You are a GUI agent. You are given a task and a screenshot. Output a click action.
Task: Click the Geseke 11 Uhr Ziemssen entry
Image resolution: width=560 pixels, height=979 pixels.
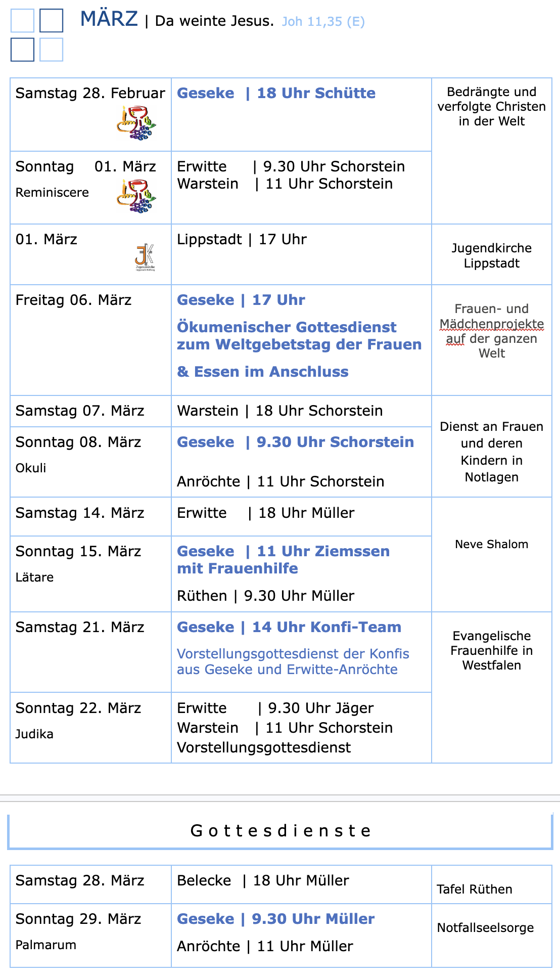[x=283, y=551]
